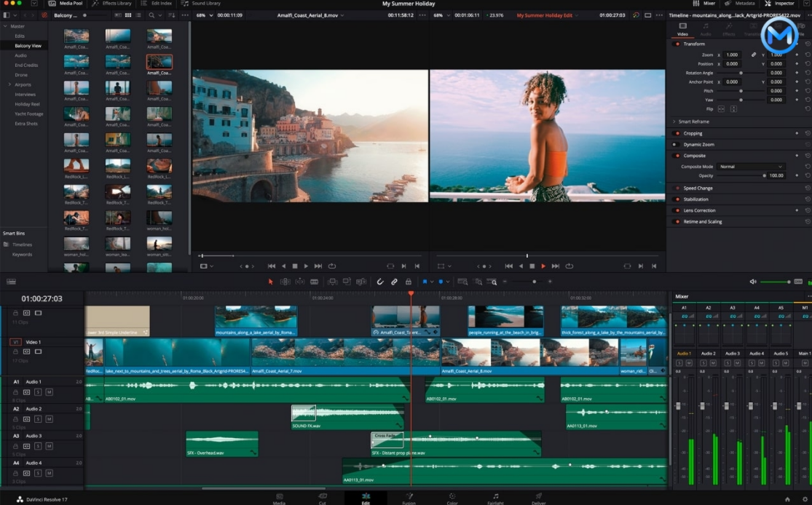The width and height of the screenshot is (812, 505).
Task: Expand the Airports bin
Action: click(9, 84)
